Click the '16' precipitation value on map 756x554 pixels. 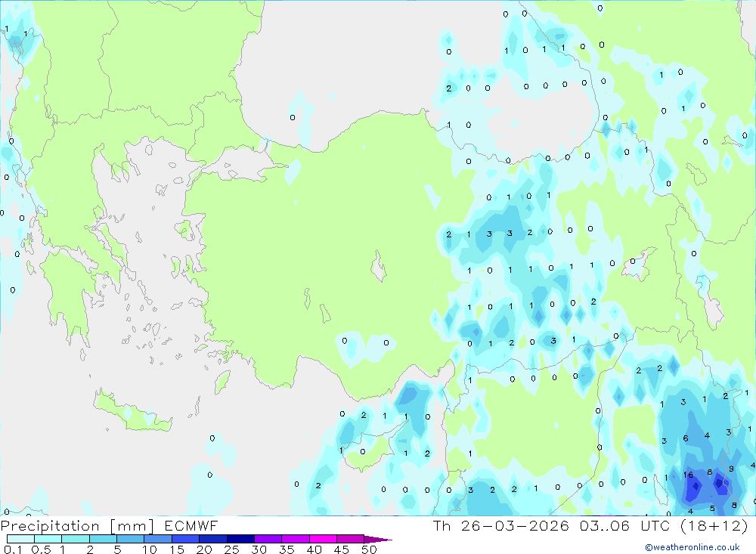click(688, 475)
